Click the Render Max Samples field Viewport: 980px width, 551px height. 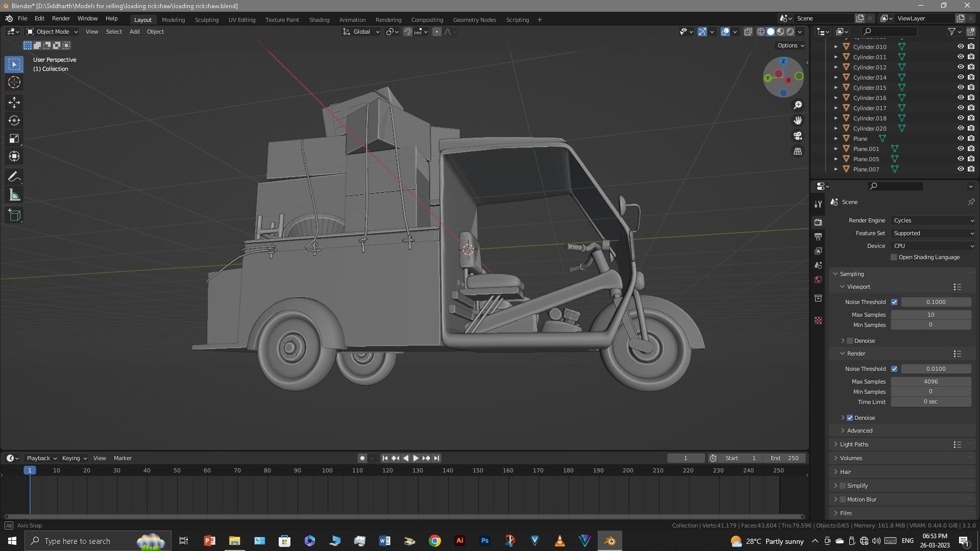[930, 382]
